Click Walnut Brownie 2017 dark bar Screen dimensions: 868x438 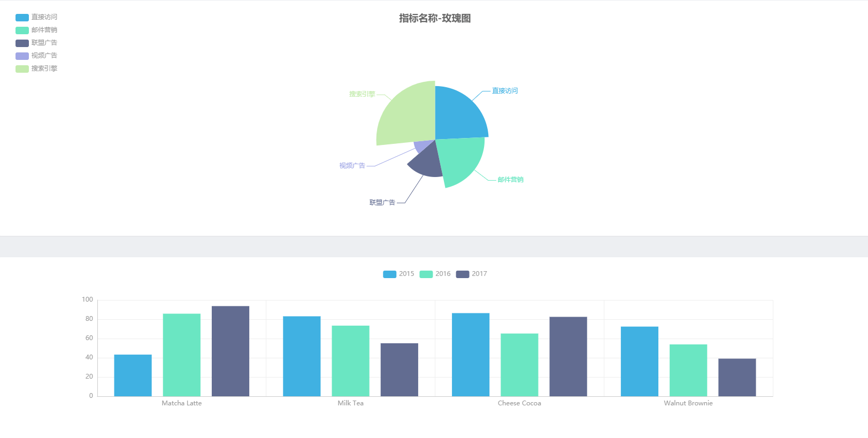(737, 378)
